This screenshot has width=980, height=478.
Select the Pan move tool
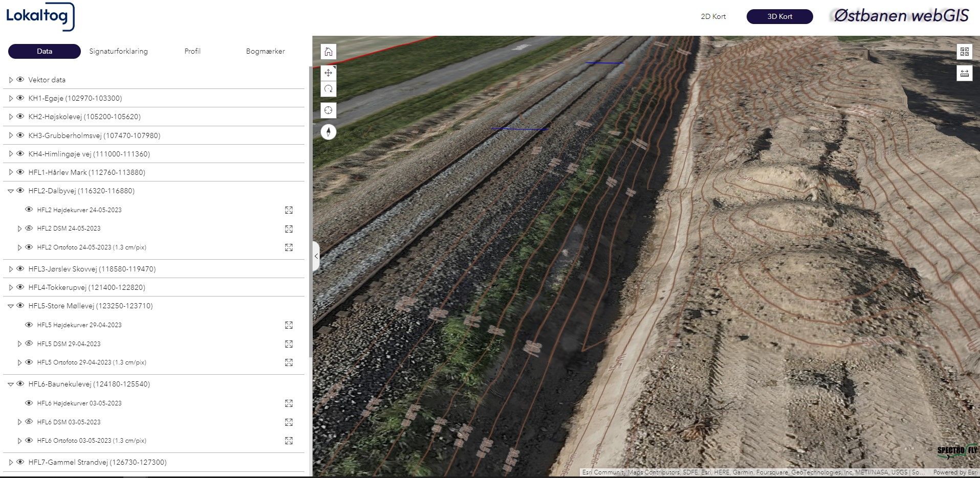(x=329, y=73)
